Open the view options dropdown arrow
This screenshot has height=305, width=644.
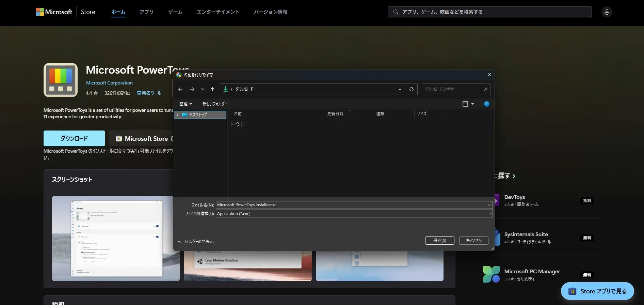(472, 104)
